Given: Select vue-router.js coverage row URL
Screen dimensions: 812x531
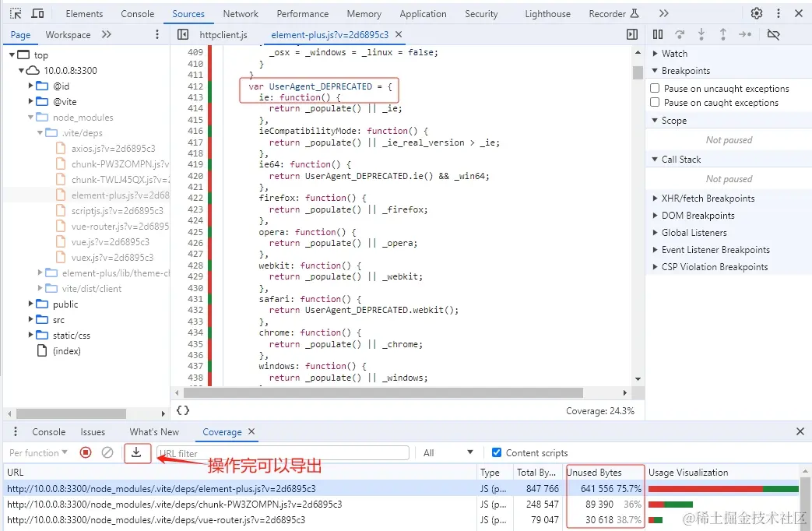Looking at the screenshot, I should 156,519.
